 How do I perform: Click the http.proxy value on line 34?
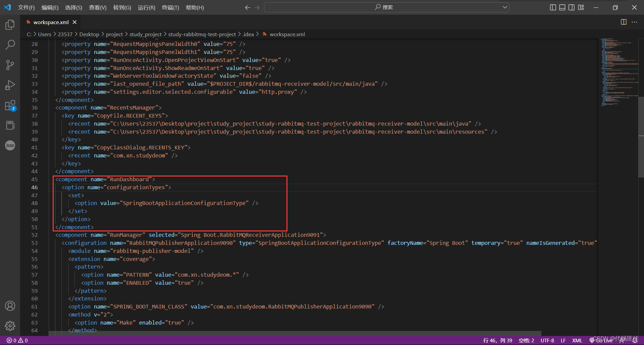pyautogui.click(x=278, y=92)
